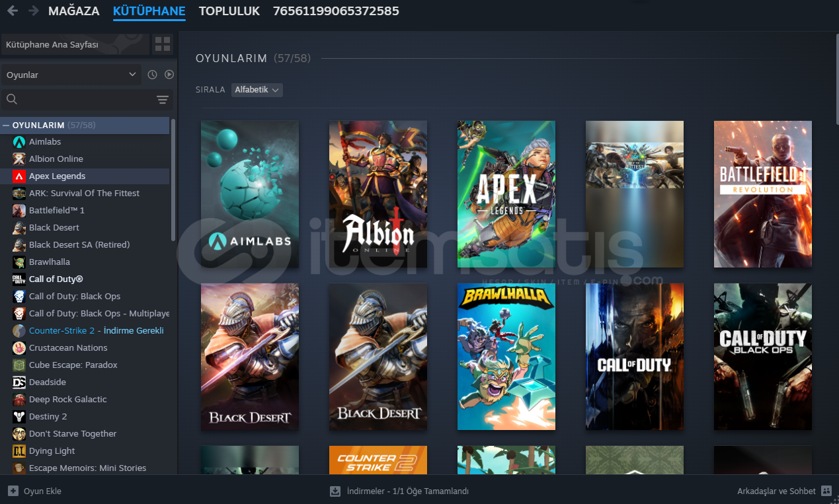Select Albion Online in the list

(85, 159)
